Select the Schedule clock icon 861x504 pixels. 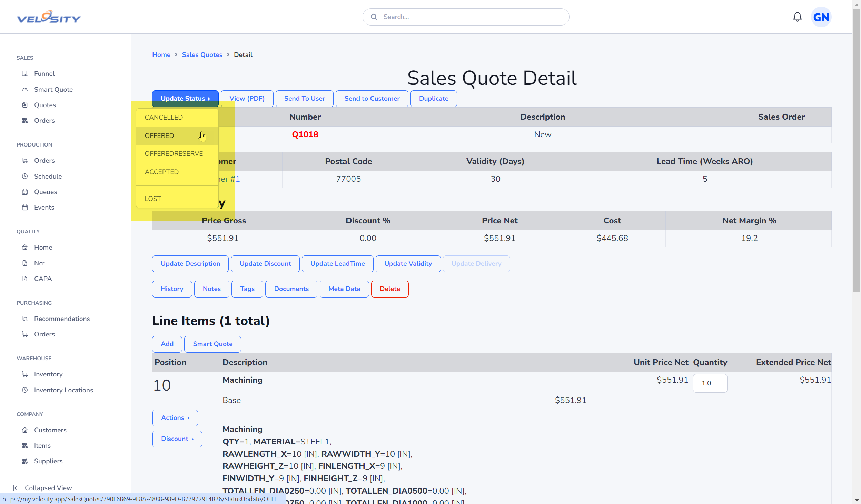[25, 176]
